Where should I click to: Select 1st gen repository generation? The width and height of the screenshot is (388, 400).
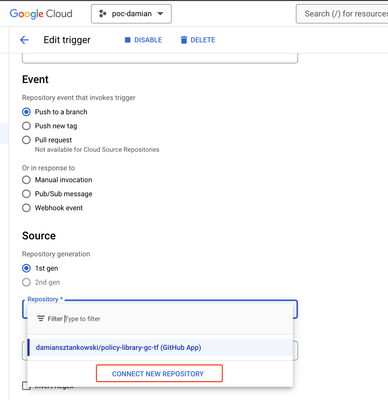[26, 268]
